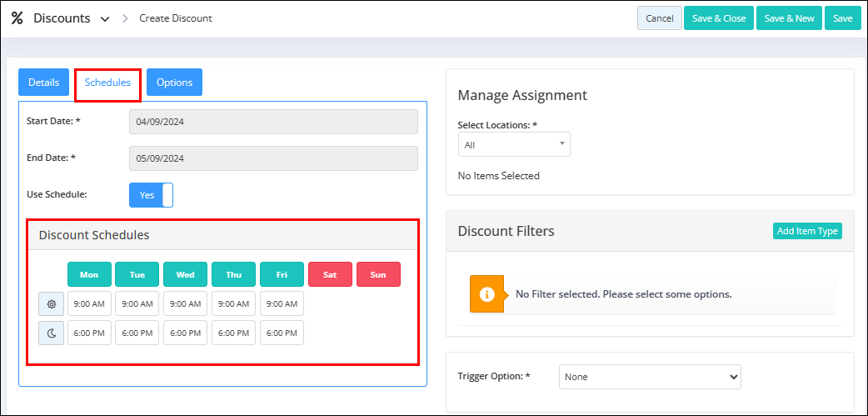The height and width of the screenshot is (416, 868).
Task: Enable the Sun day toggle
Action: [x=378, y=274]
